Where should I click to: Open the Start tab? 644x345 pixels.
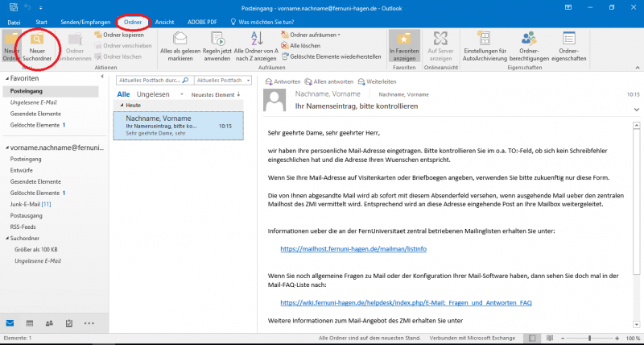pos(42,23)
